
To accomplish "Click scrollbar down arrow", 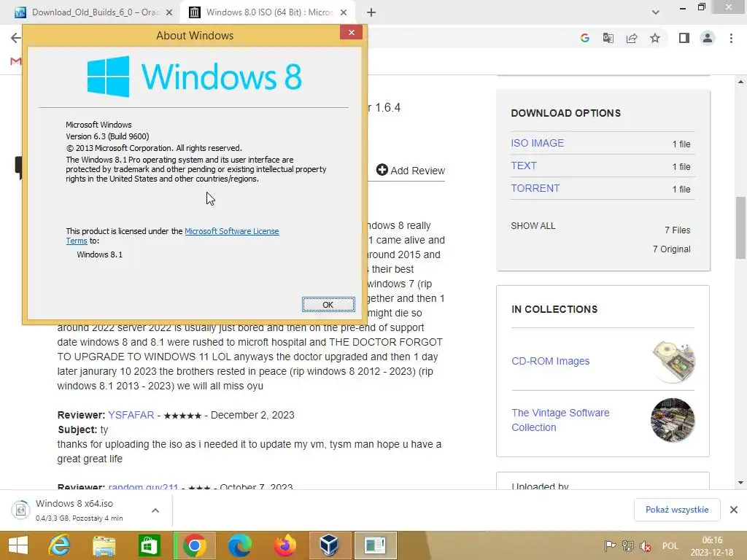I will (740, 483).
